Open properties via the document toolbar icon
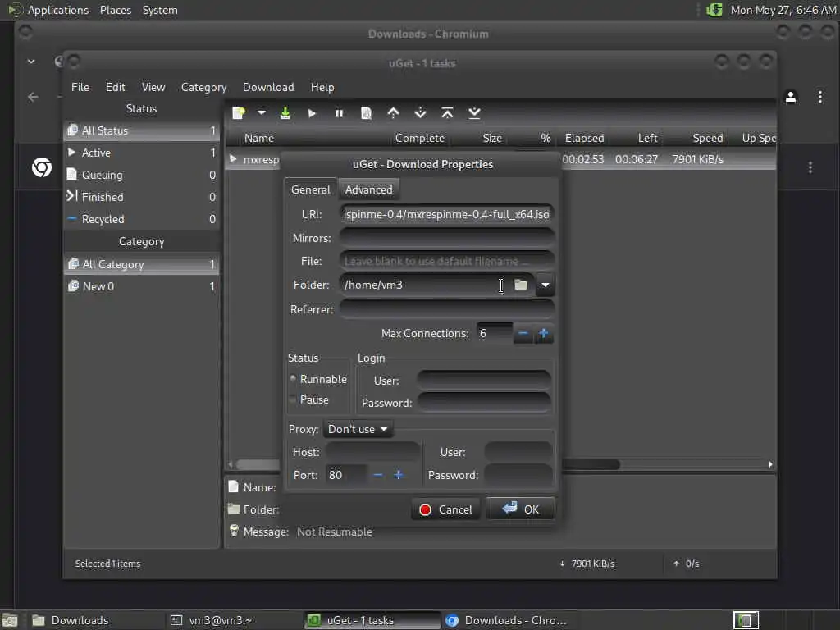The image size is (840, 630). (367, 113)
